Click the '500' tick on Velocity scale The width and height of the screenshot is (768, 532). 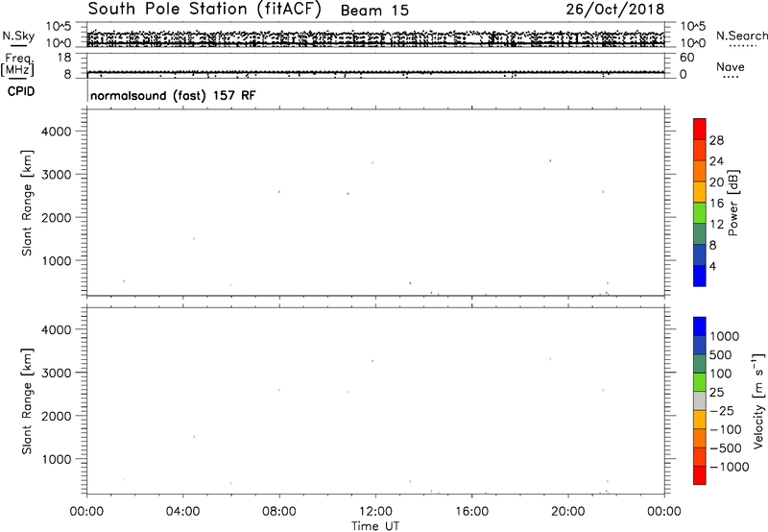tap(721, 355)
